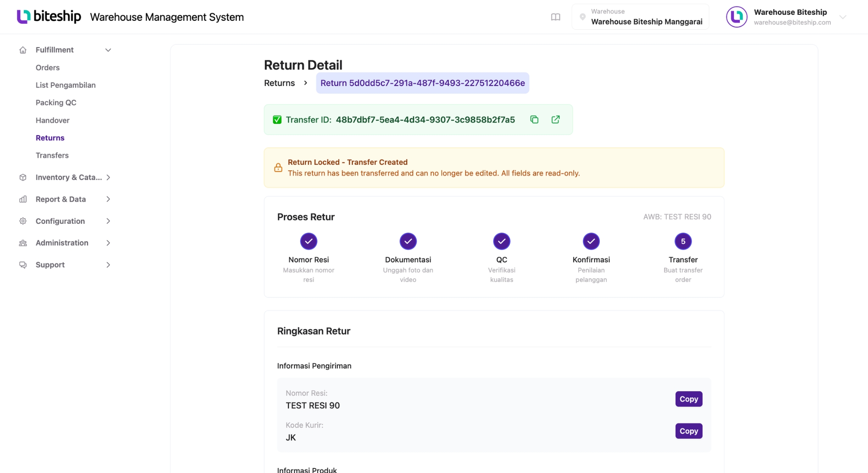Screen dimensions: 868x473
Task: Select the Nomor Resi step circle
Action: (x=309, y=241)
